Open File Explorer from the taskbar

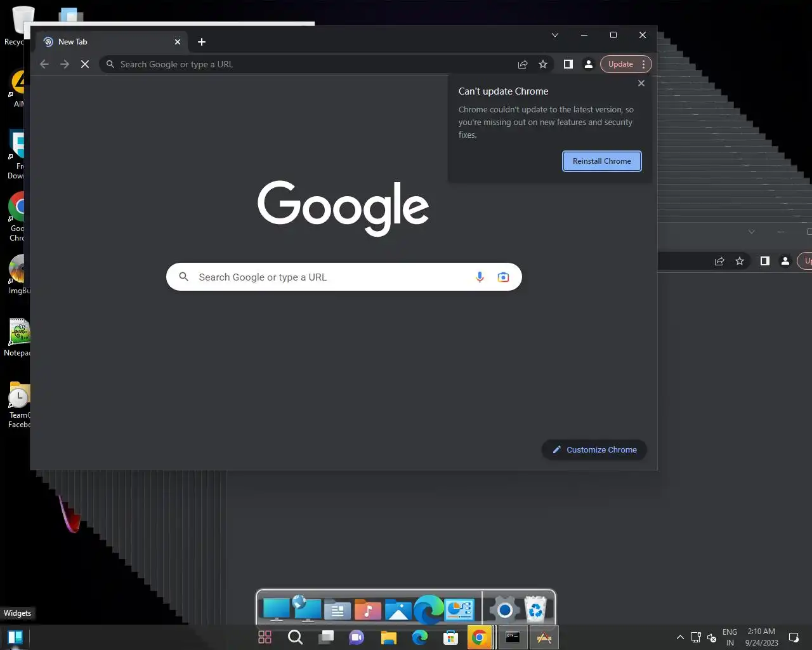388,637
